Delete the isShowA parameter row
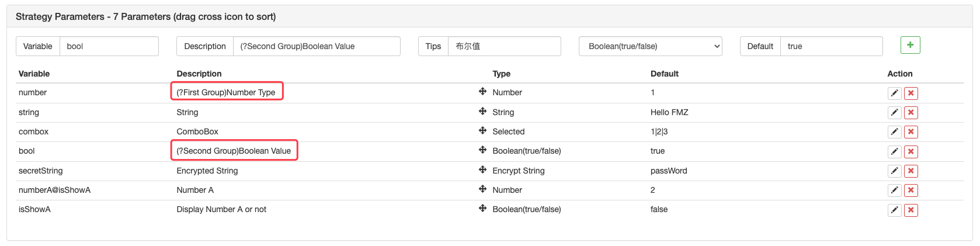Screen dimensions: 980x246 point(911,210)
